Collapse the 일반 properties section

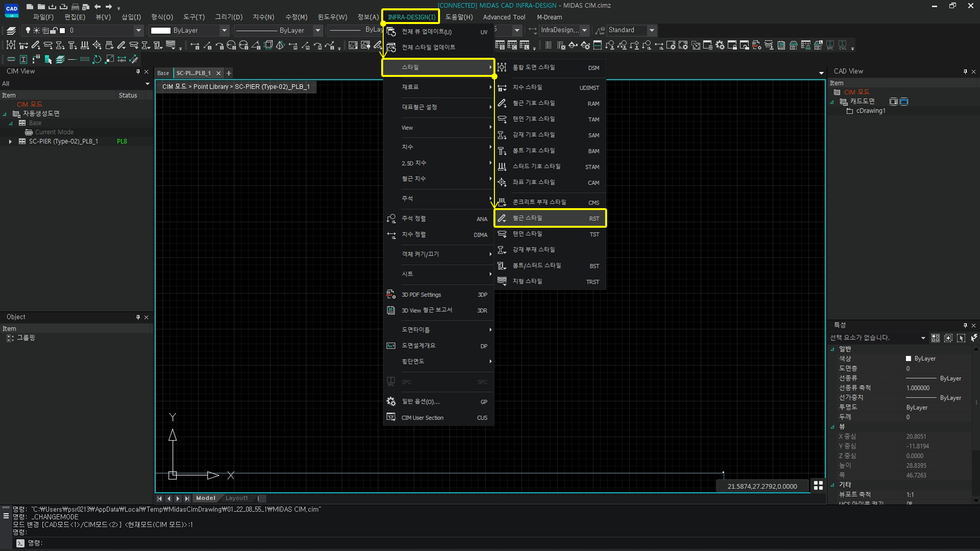point(833,349)
